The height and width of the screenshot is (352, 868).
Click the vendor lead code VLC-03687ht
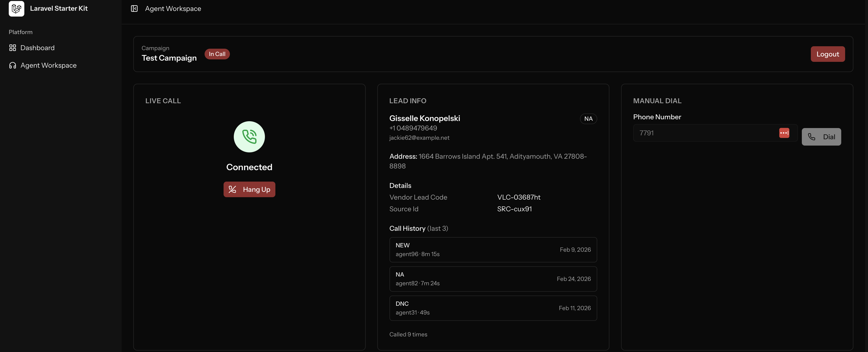(519, 197)
